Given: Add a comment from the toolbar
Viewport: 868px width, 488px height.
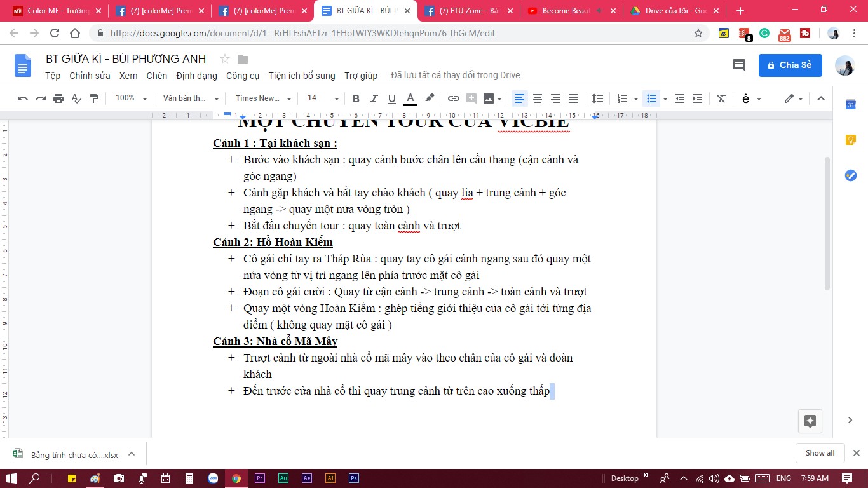Looking at the screenshot, I should coord(471,98).
